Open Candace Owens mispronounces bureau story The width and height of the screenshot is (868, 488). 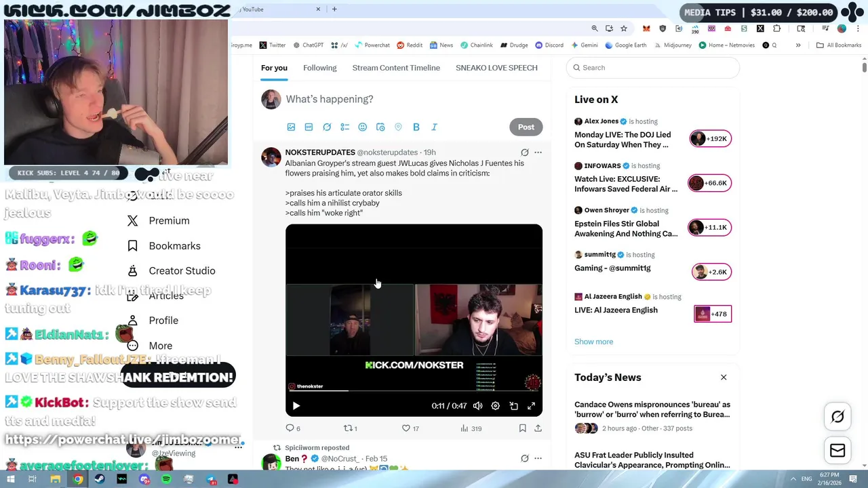point(652,416)
